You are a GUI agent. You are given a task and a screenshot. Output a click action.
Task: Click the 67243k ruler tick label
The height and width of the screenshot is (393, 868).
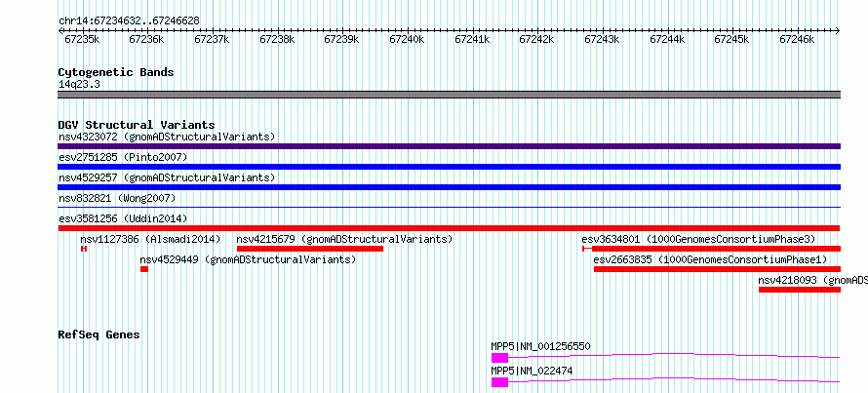pos(603,39)
